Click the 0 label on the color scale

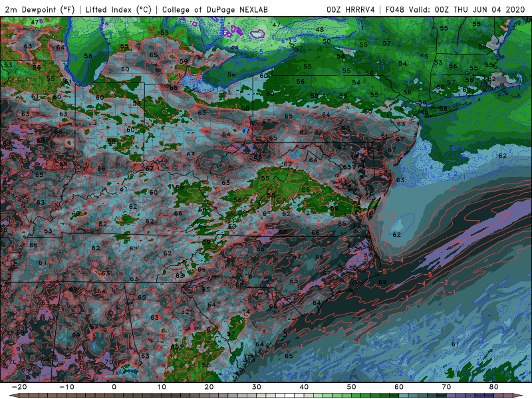coord(114,387)
